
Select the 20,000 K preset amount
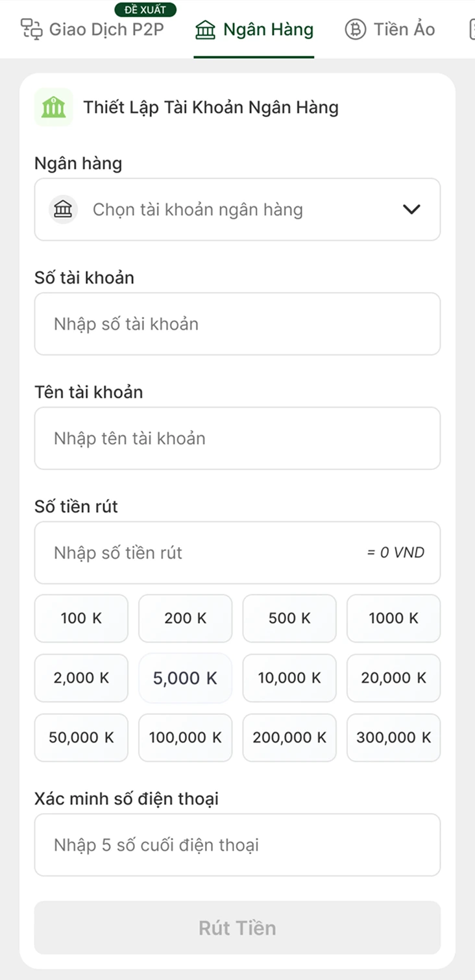tap(394, 678)
